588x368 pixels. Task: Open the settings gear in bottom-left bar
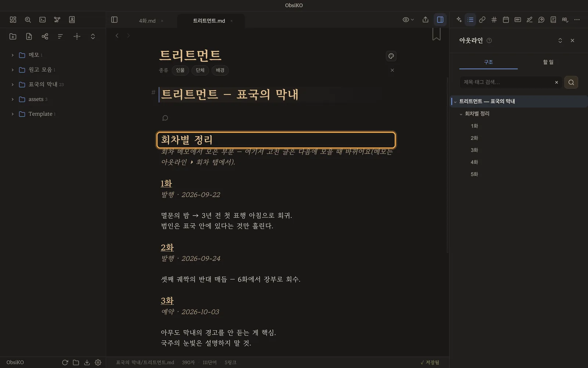(x=98, y=362)
